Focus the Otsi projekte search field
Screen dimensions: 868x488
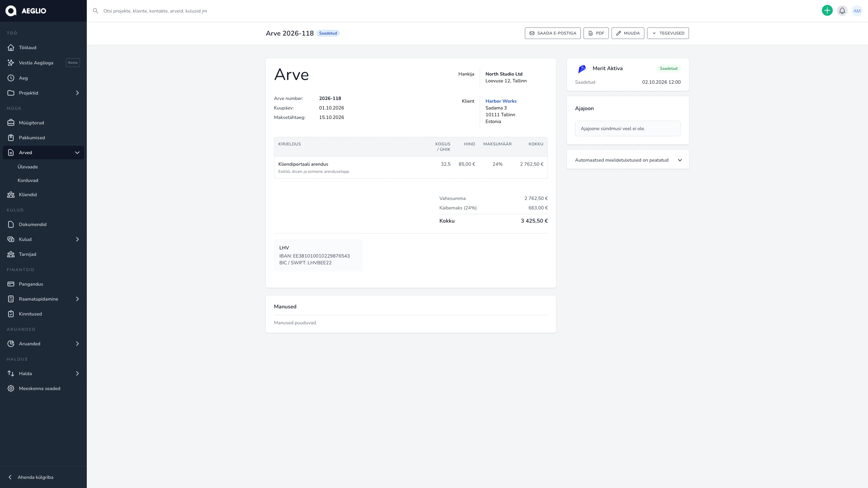[454, 11]
